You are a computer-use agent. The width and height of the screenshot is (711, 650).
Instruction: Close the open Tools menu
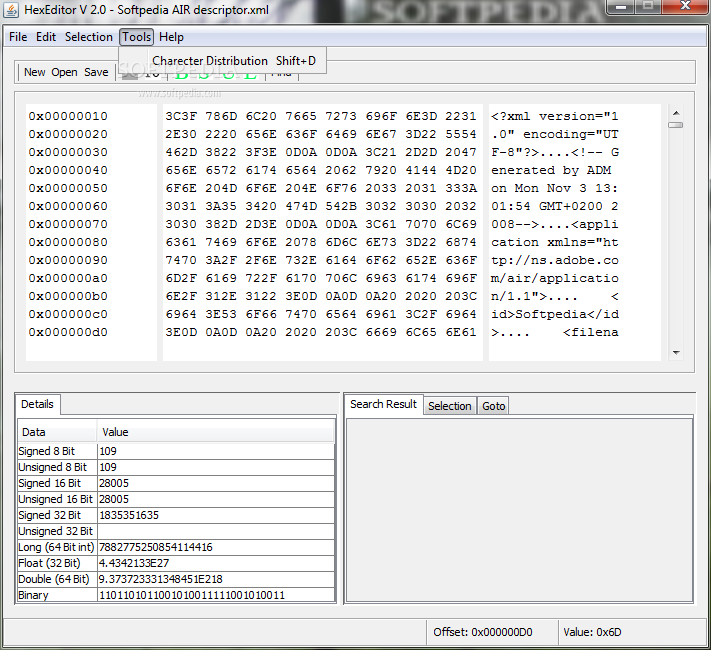136,37
